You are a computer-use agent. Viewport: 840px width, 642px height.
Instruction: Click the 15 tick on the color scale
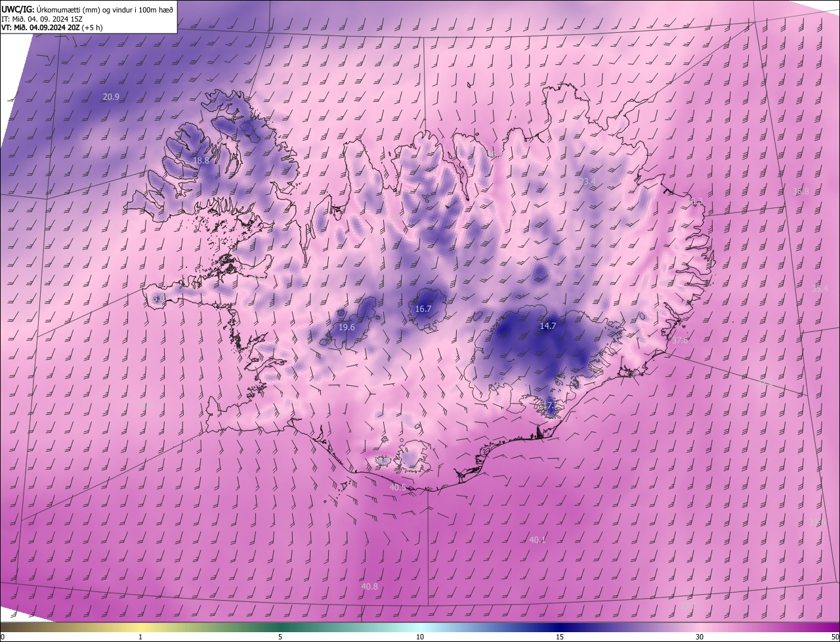pyautogui.click(x=560, y=637)
